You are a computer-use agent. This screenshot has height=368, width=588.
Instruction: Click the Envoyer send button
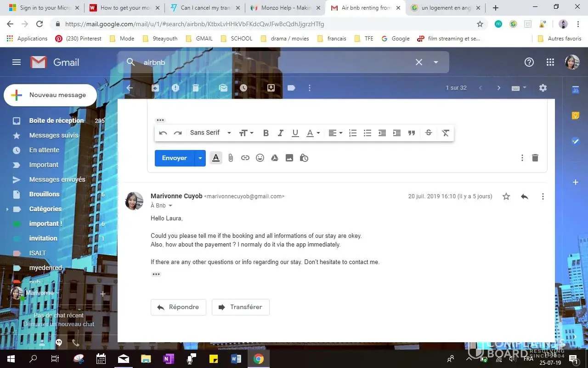click(174, 158)
